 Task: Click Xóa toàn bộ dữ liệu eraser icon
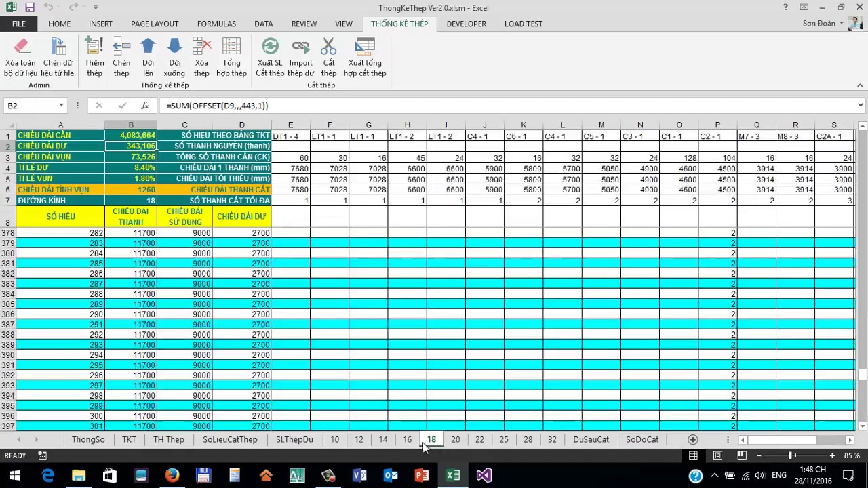click(20, 46)
